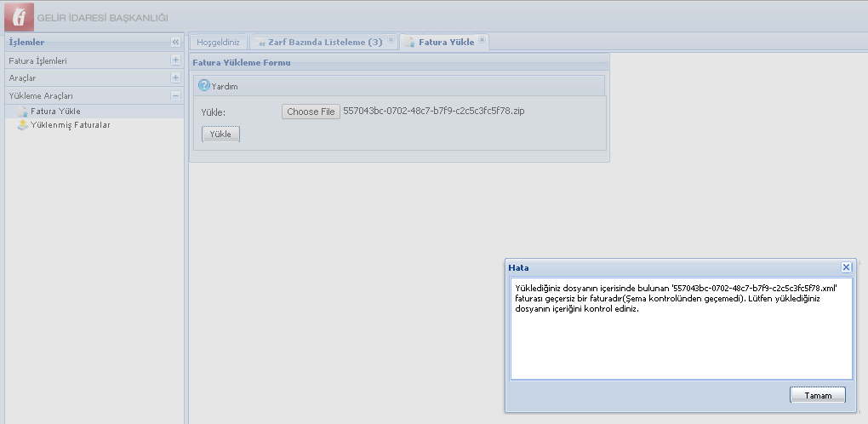The image size is (868, 424).
Task: Collapse the Yükleme Araçları section
Action: [175, 95]
